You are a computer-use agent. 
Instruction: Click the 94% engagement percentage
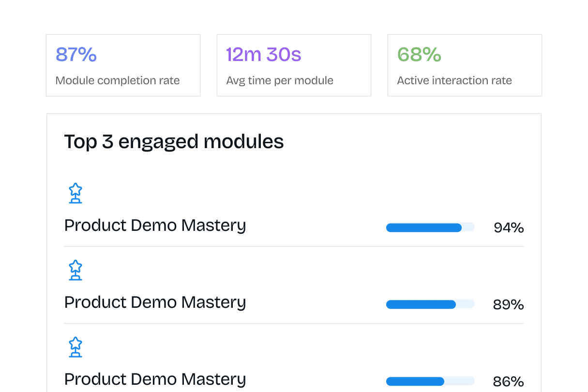pyautogui.click(x=509, y=227)
